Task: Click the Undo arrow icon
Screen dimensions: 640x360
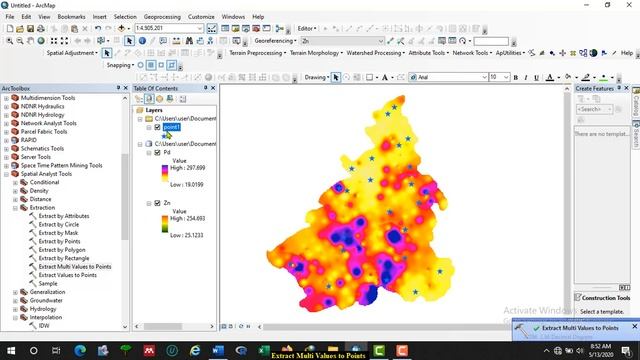Action: (x=98, y=29)
